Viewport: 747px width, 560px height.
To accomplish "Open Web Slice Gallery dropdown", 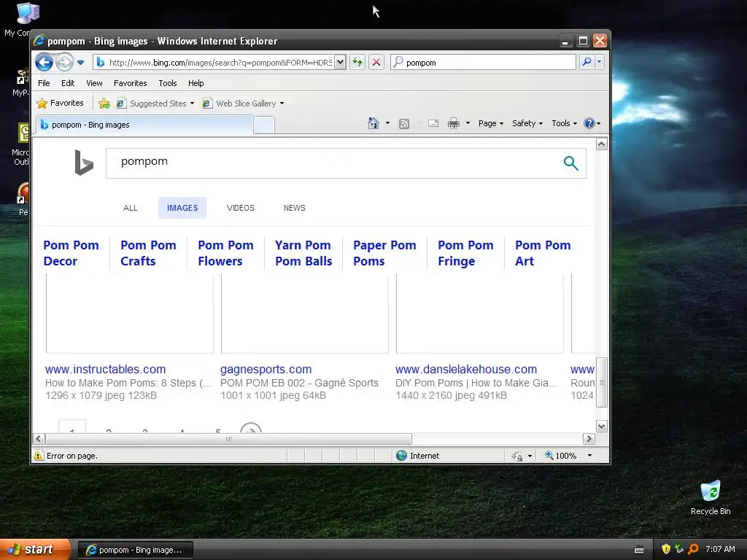I will (x=243, y=104).
